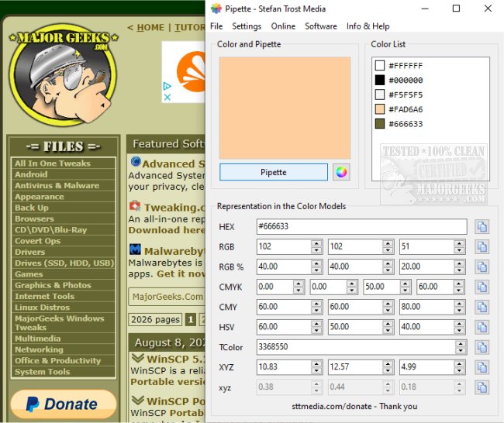Viewport: 504px width, 423px height.
Task: Adjust the HSV saturation 50.00 stepper
Action: (388, 327)
